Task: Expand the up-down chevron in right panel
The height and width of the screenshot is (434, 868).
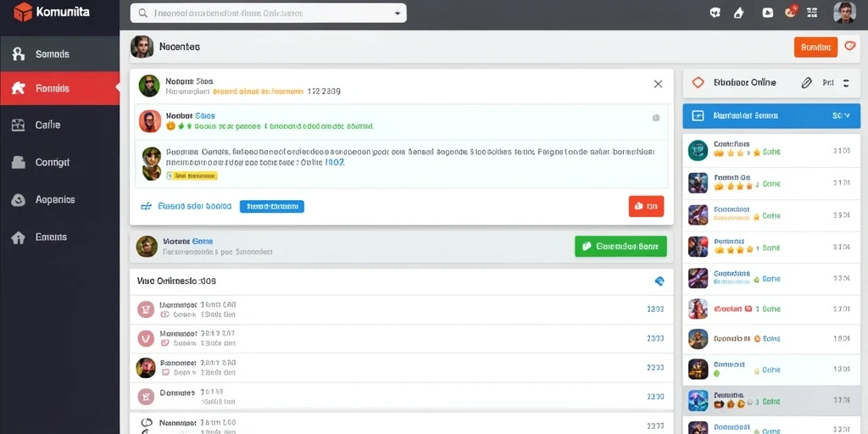Action: 846,83
